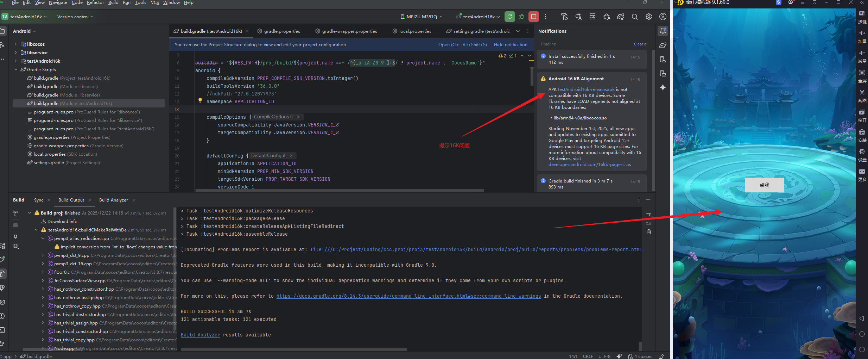This screenshot has width=868, height=359.
Task: Open the developer.android.com/16kb-page-size link
Action: coord(589,165)
